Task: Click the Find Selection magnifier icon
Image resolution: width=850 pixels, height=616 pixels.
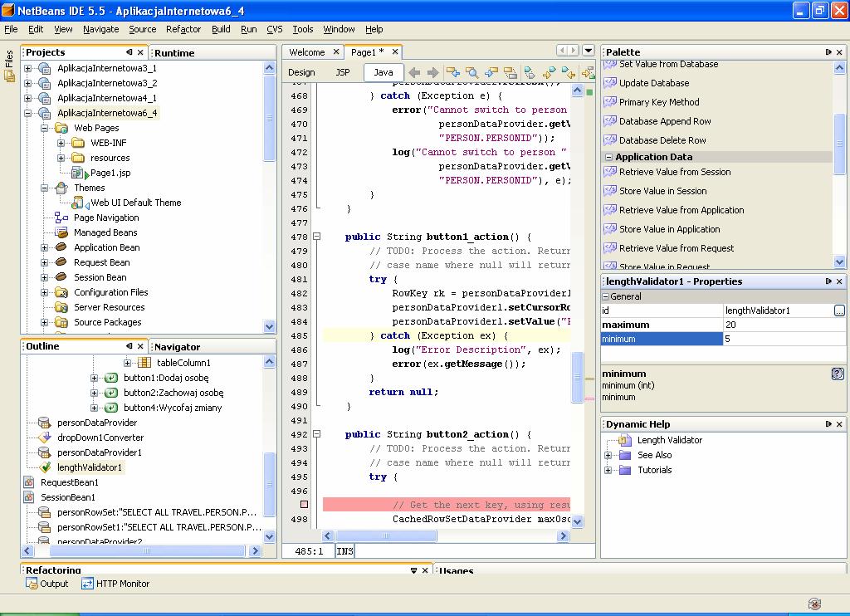Action: tap(472, 72)
